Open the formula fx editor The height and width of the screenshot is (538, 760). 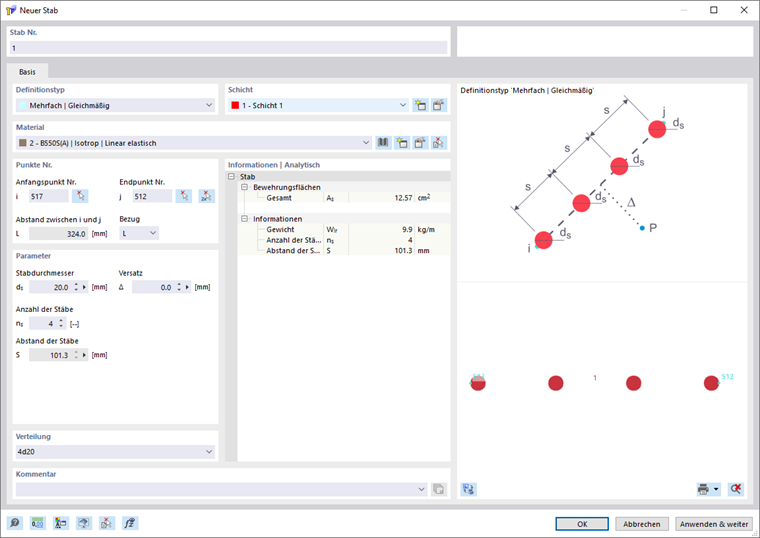point(130,523)
